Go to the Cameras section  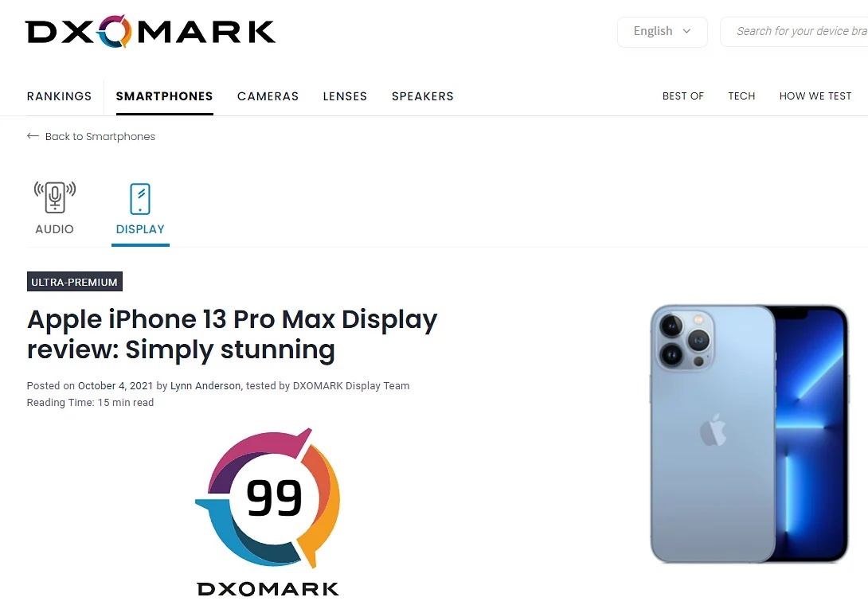[268, 96]
